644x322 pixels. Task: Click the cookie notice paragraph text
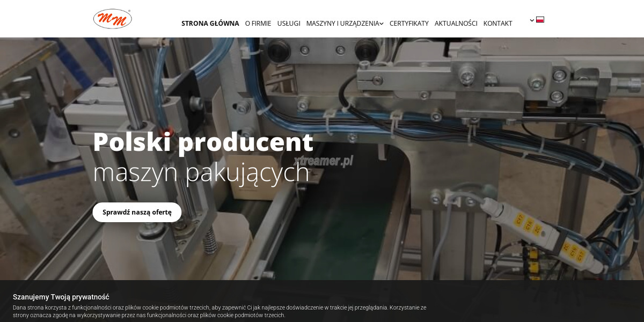coord(219,311)
